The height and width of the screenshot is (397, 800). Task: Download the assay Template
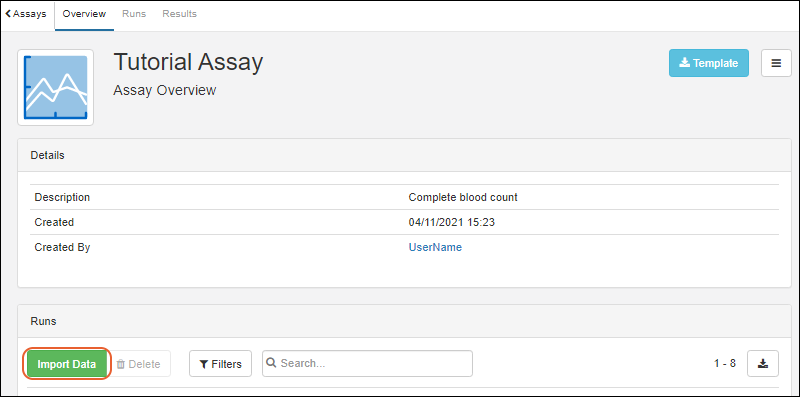709,63
